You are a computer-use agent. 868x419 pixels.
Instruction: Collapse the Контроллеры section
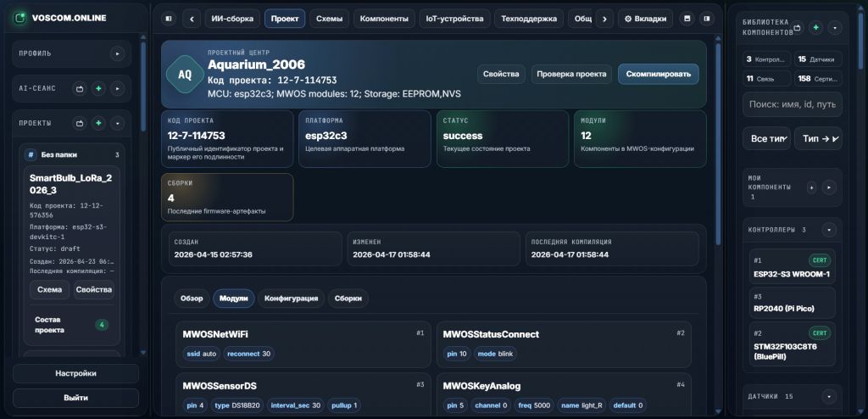(x=829, y=230)
